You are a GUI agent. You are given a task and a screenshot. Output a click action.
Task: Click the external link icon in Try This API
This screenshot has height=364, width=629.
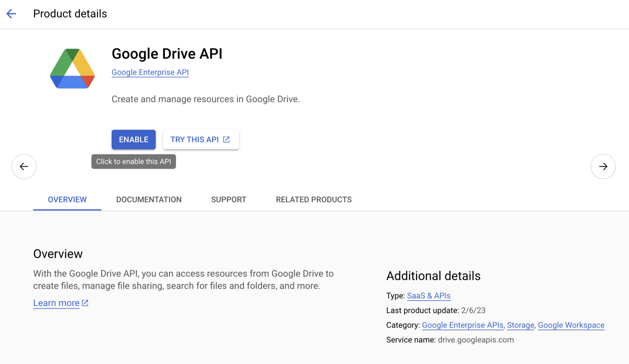(x=227, y=140)
